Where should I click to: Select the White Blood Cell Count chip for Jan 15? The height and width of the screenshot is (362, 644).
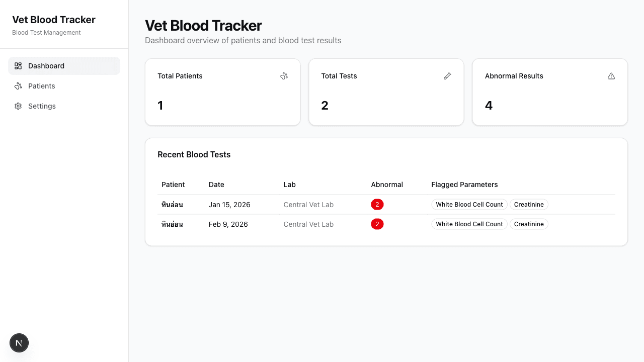tap(469, 204)
